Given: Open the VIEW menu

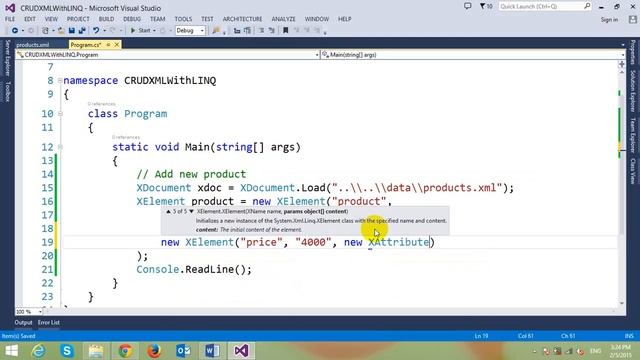Looking at the screenshot, I should point(51,19).
